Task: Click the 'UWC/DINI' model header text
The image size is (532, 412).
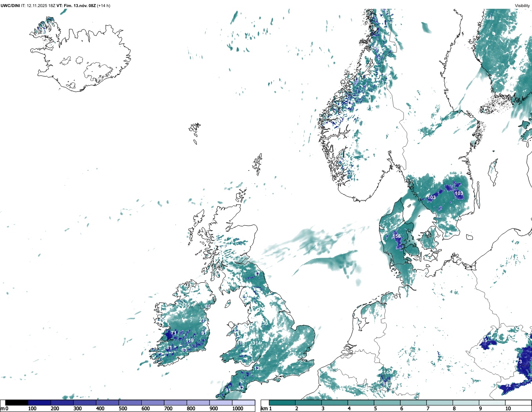Action: [x=10, y=6]
